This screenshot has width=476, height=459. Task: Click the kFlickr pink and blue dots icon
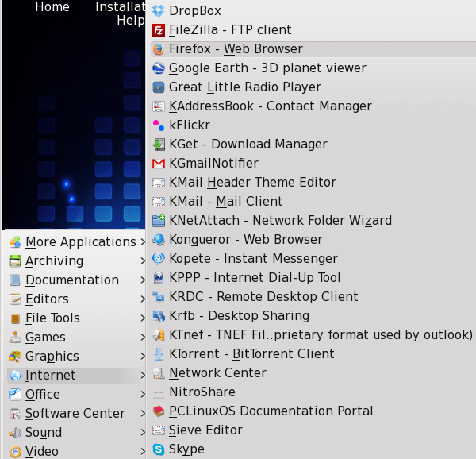159,125
